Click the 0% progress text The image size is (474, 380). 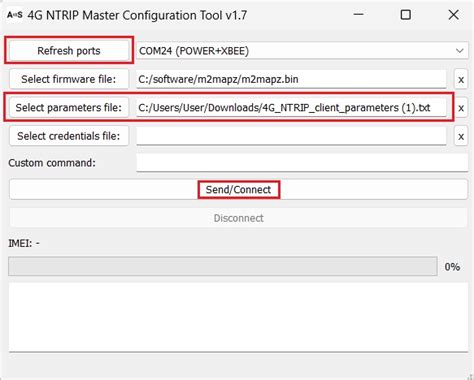[x=452, y=267]
